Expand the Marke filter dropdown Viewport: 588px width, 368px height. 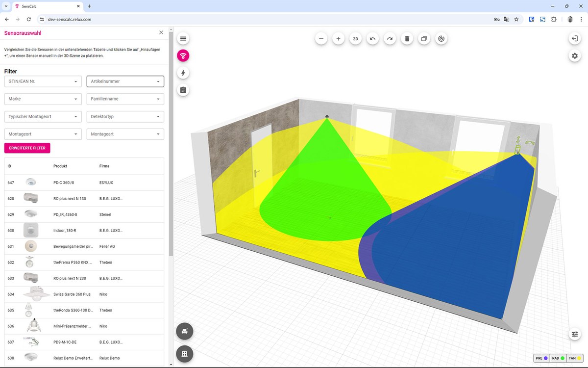coord(43,99)
